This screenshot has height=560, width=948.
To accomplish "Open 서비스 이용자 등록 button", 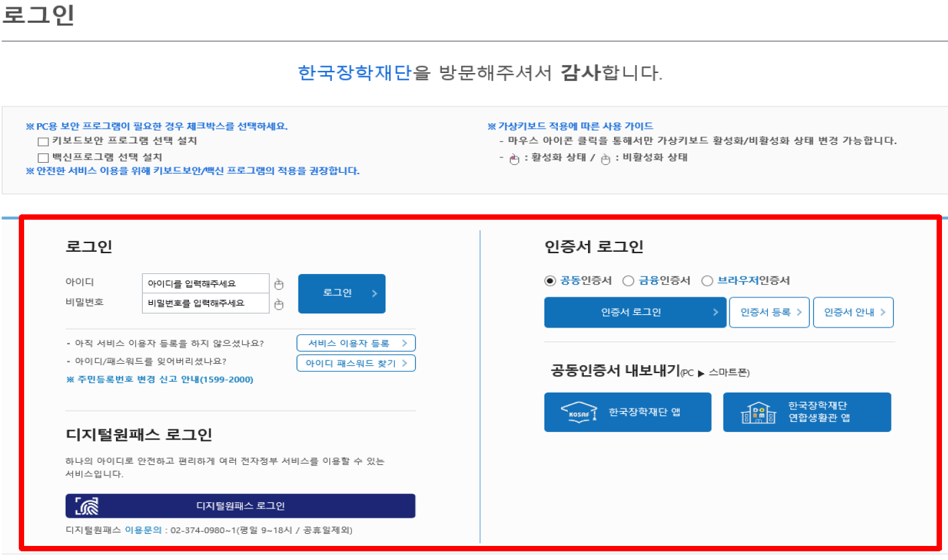I will point(356,343).
